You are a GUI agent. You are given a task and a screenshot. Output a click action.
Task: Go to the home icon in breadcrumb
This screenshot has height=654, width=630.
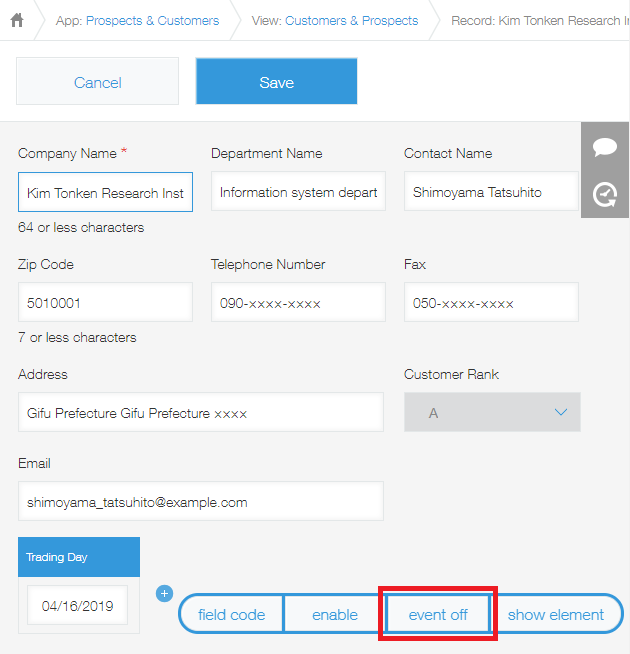pyautogui.click(x=17, y=20)
